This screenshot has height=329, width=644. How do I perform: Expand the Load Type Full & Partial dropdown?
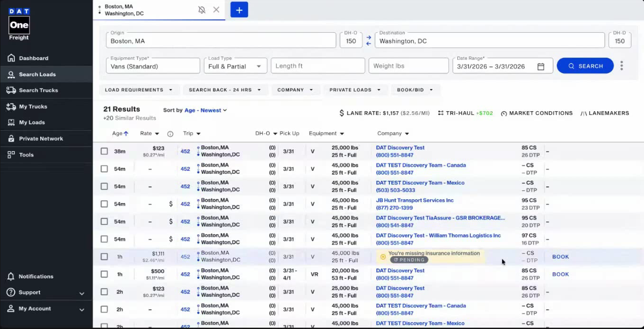[235, 66]
